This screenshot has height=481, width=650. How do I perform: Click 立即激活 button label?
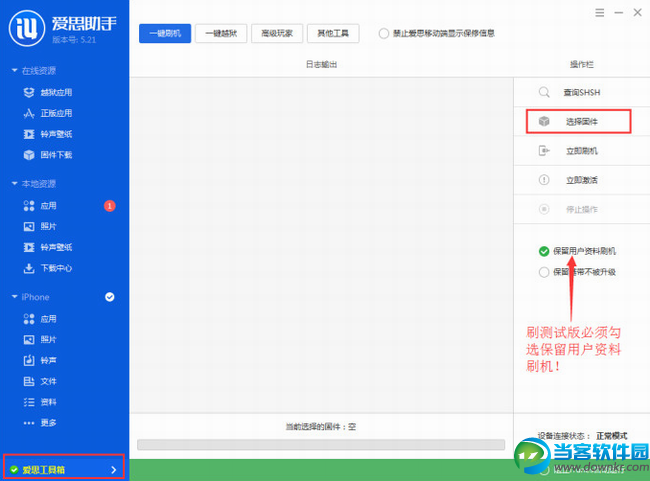pos(582,180)
